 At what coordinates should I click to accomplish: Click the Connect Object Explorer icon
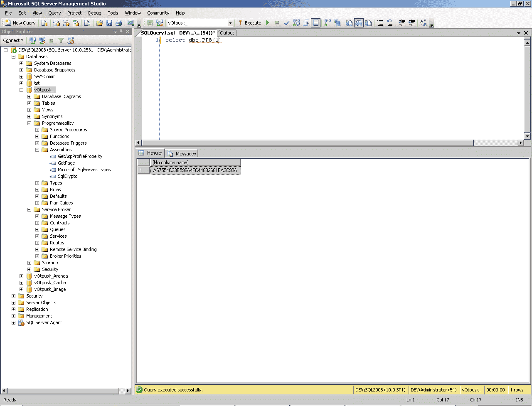coord(32,40)
